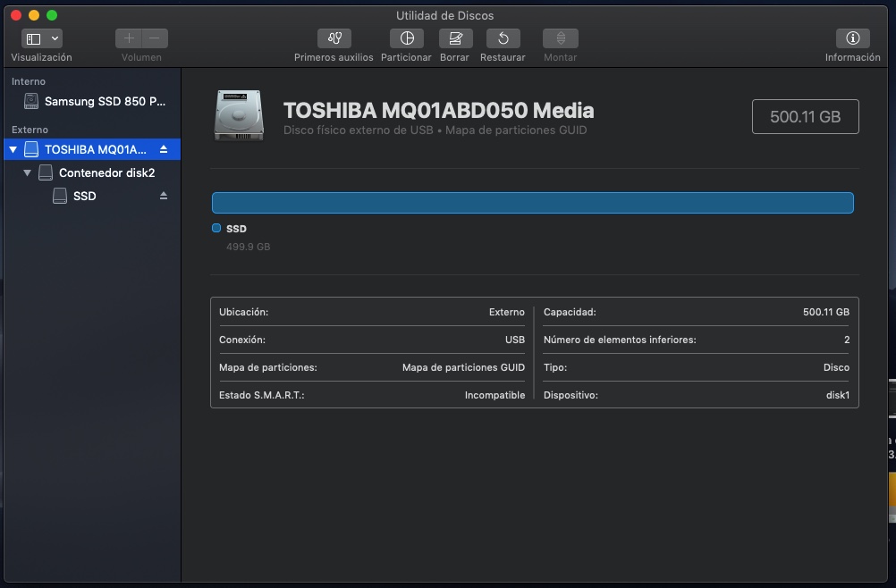
Task: Open the Visualización view dropdown
Action: click(42, 38)
